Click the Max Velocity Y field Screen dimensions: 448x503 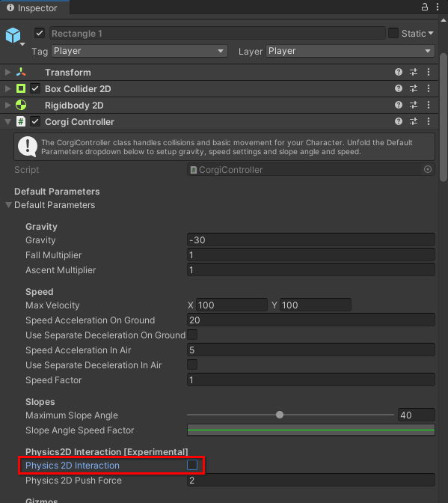(316, 305)
